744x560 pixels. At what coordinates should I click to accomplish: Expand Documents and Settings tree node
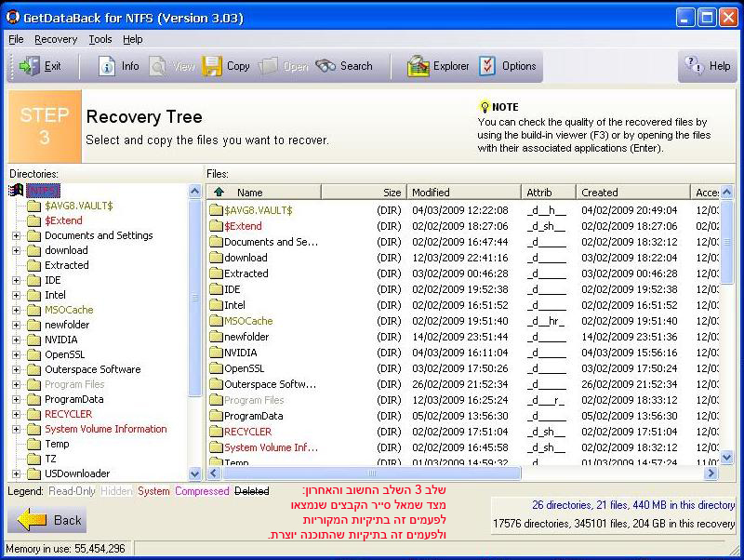(x=16, y=235)
